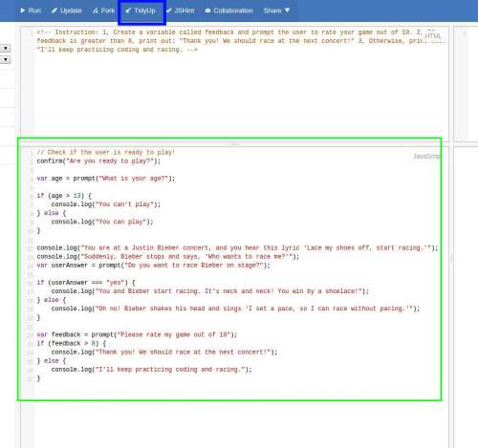Click Update in the toolbar
The height and width of the screenshot is (448, 478).
click(x=67, y=11)
